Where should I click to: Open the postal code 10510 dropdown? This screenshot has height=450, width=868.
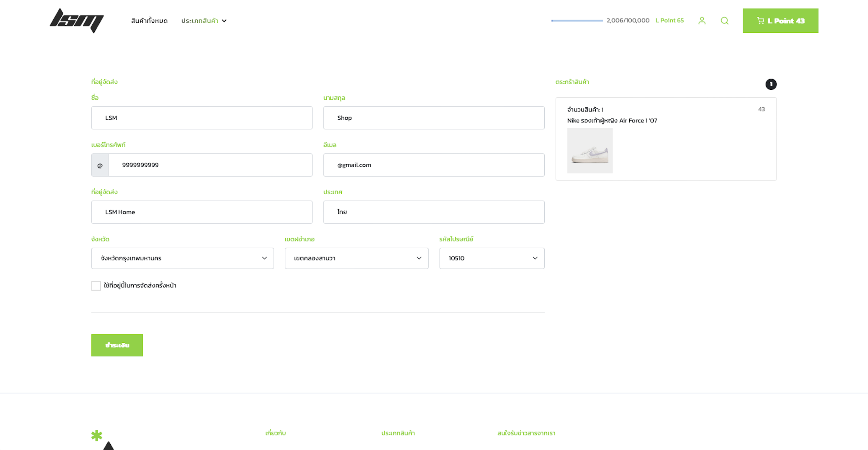[x=491, y=258]
